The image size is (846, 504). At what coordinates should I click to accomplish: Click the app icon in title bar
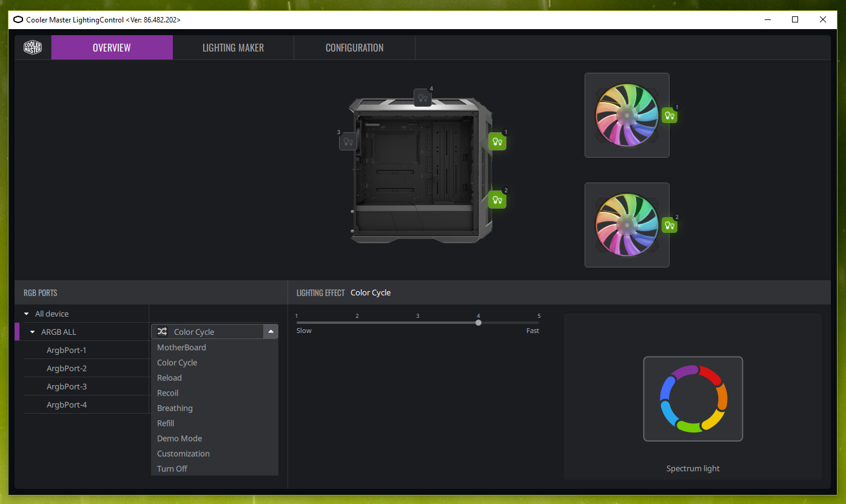coord(18,19)
